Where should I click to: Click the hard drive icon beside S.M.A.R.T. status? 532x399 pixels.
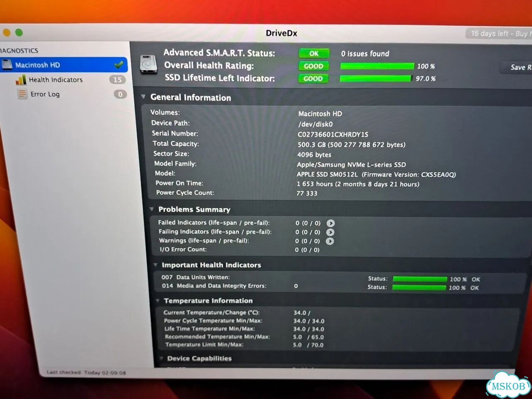tap(148, 64)
